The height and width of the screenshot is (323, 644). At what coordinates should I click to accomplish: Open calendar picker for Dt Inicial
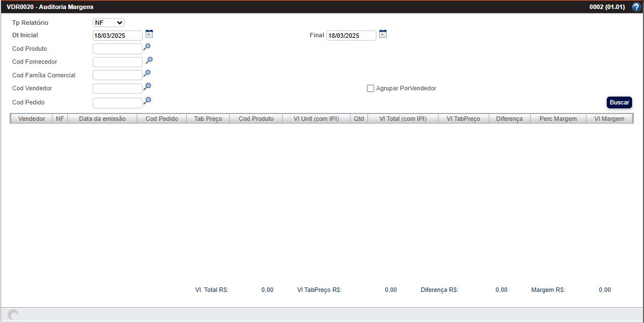[x=149, y=34]
